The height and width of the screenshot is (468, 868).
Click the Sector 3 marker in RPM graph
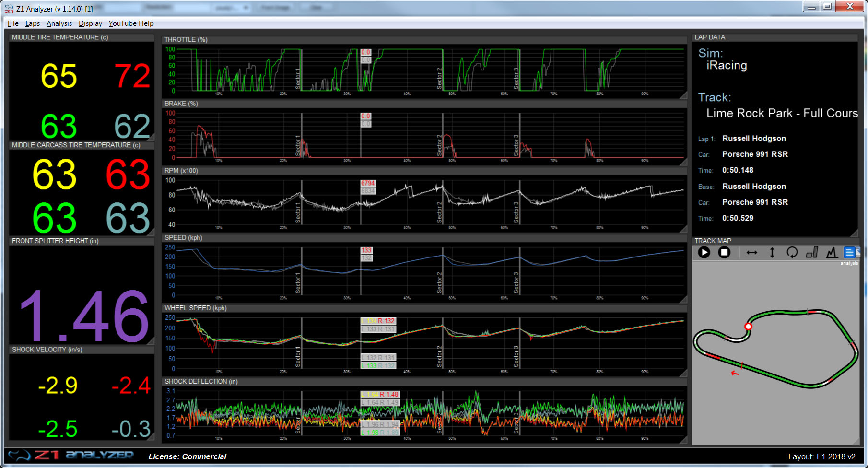tap(516, 212)
